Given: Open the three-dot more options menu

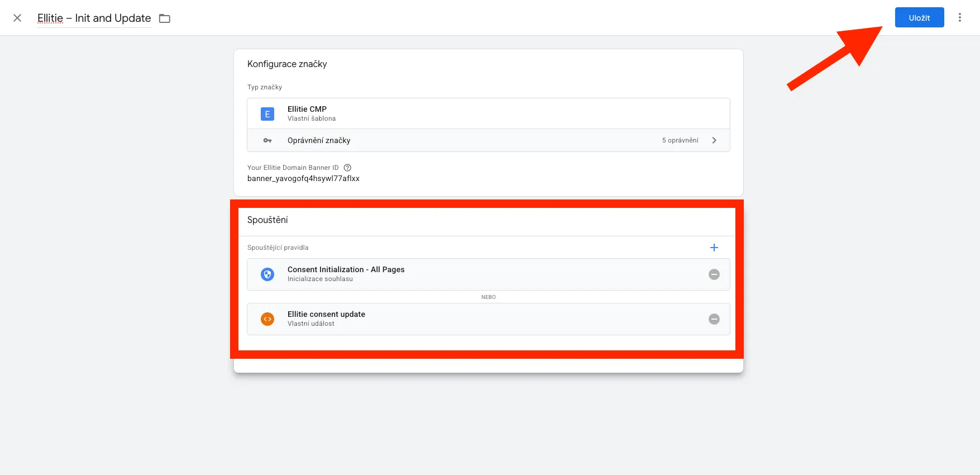Looking at the screenshot, I should [x=960, y=17].
